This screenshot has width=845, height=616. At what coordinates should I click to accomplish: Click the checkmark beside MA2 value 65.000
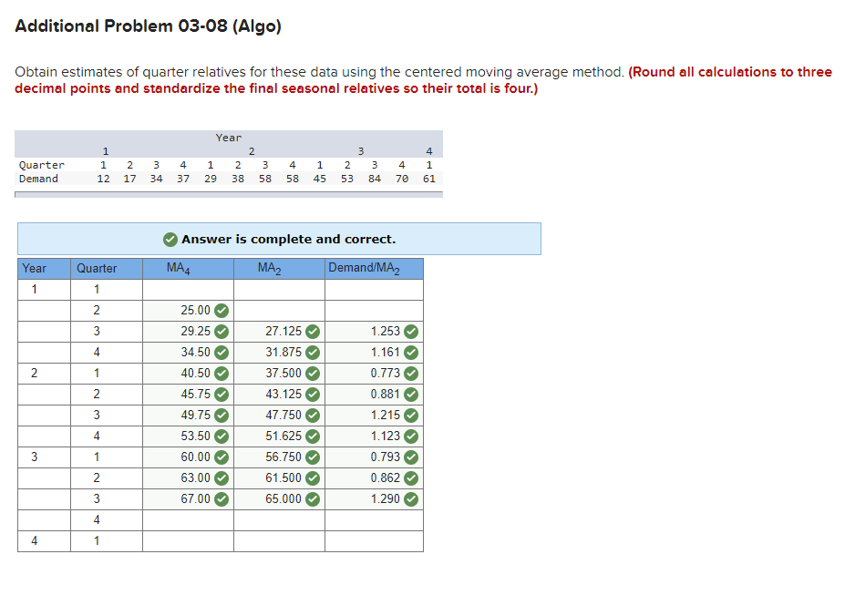312,498
